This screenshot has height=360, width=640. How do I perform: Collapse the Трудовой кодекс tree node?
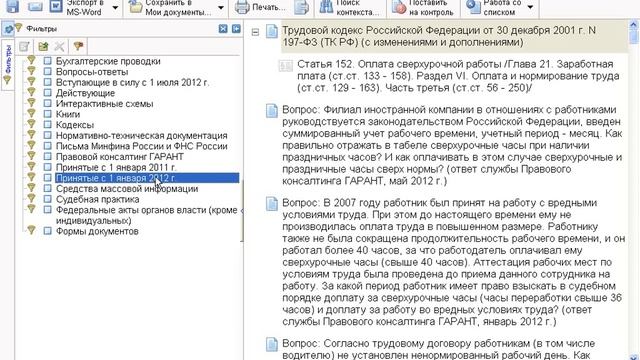tap(256, 32)
